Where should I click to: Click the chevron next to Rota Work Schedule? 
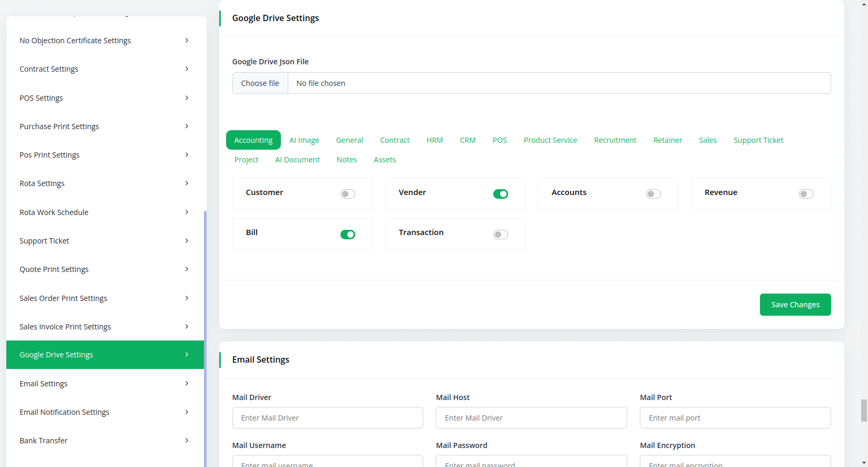tap(187, 212)
